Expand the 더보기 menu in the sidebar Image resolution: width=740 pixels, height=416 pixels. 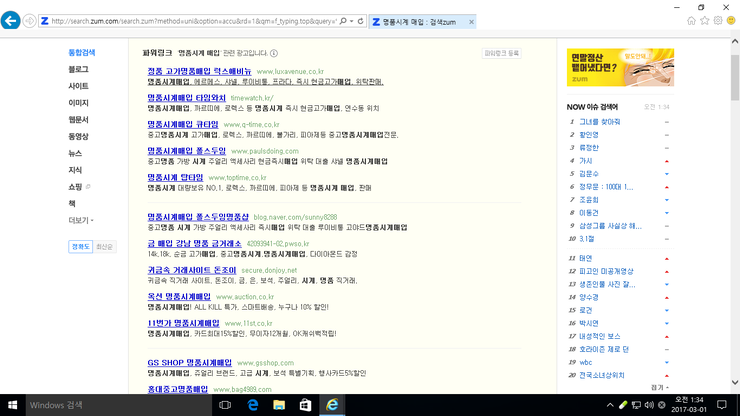pyautogui.click(x=81, y=221)
